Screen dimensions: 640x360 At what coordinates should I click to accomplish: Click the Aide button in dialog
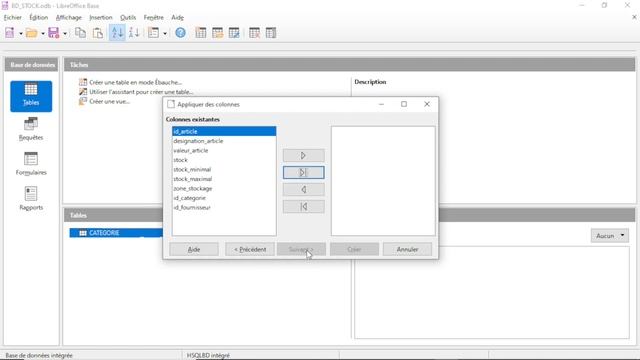coord(193,249)
